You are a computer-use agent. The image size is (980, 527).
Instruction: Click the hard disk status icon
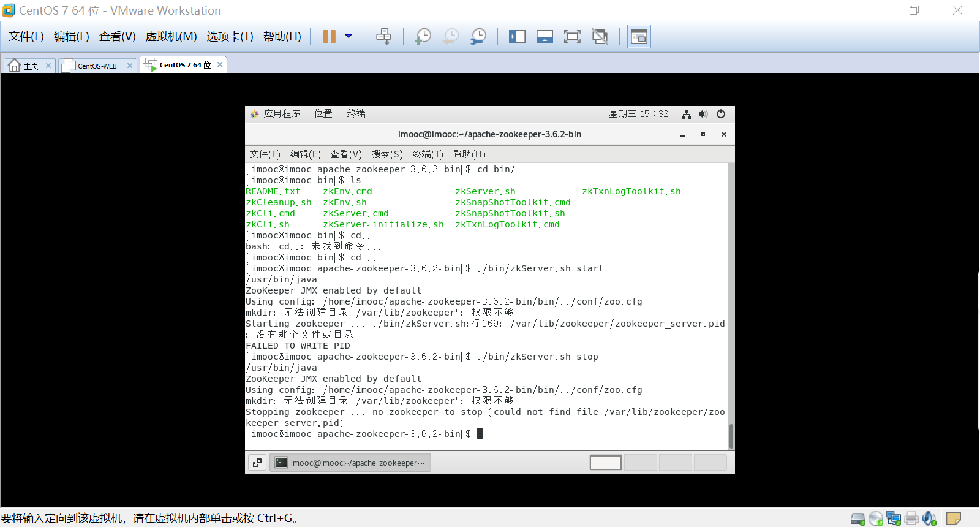[858, 518]
